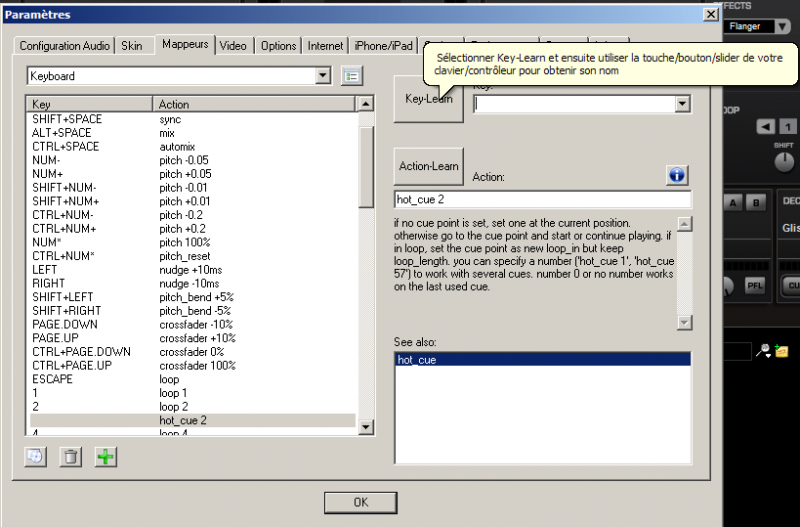Click the Action column header
Viewport: 800px width, 527px height.
coord(254,104)
